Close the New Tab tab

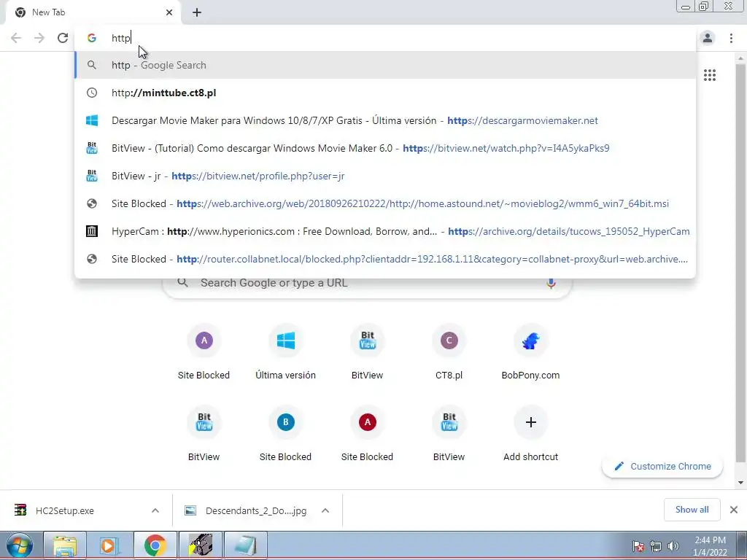click(169, 12)
